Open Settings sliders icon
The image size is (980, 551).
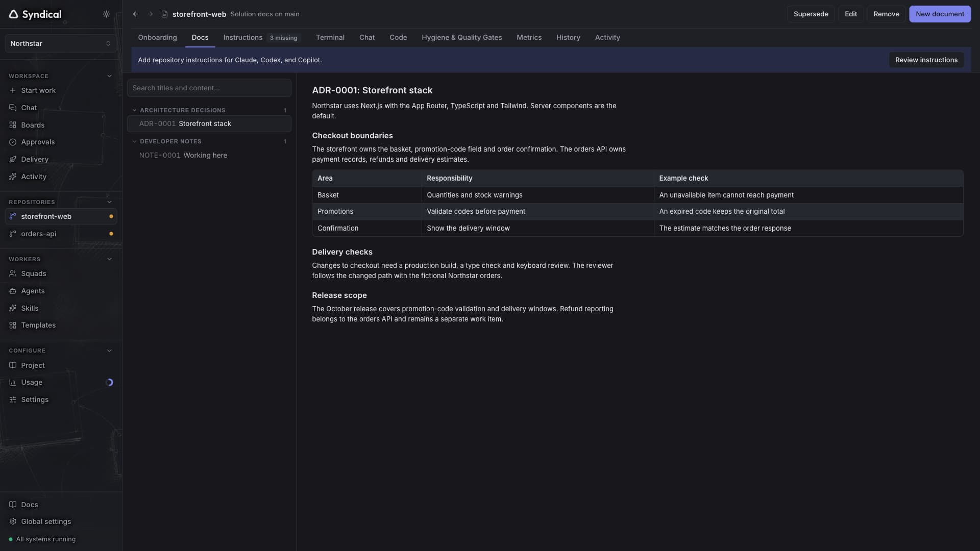[13, 400]
